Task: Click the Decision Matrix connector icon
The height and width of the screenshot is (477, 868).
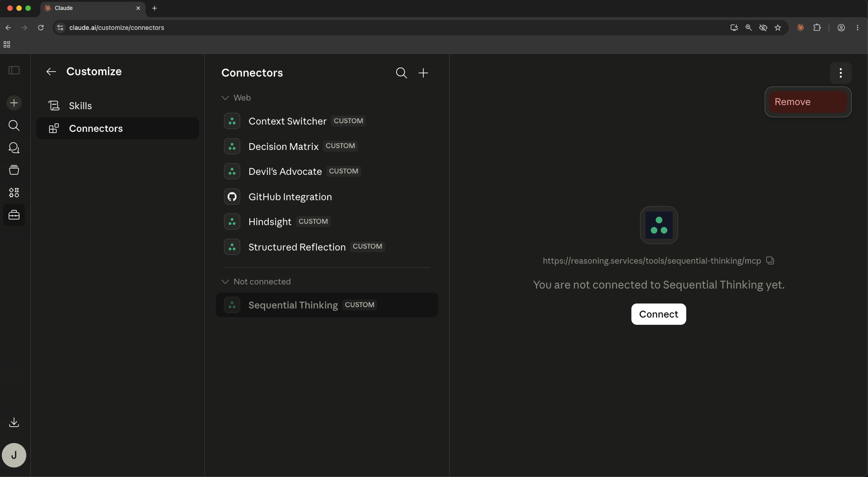Action: click(232, 146)
